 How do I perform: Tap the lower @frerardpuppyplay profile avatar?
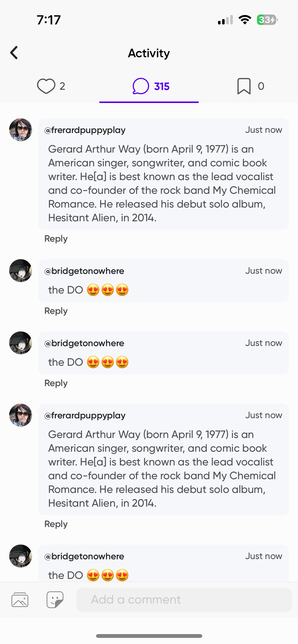click(21, 415)
